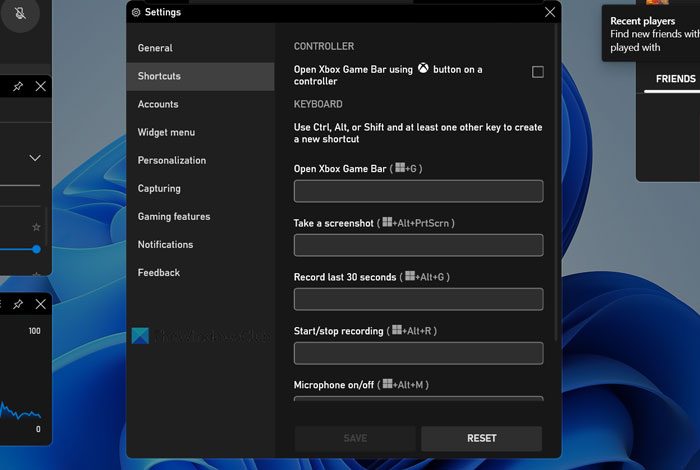Click the Settings gear icon in title
The image size is (700, 470).
tap(136, 12)
